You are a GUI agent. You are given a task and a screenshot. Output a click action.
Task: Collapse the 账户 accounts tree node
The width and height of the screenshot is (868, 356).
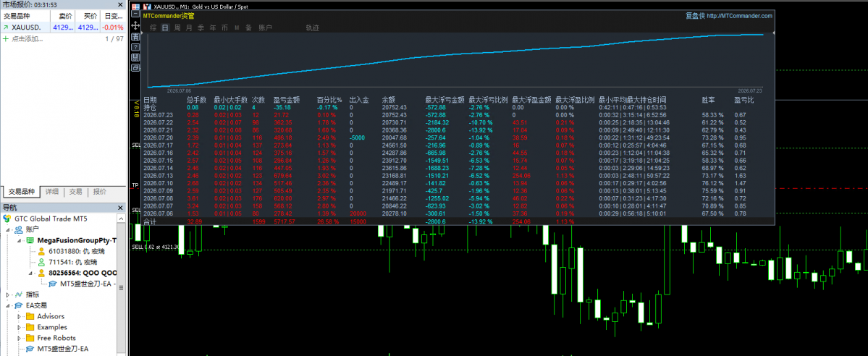tap(7, 229)
